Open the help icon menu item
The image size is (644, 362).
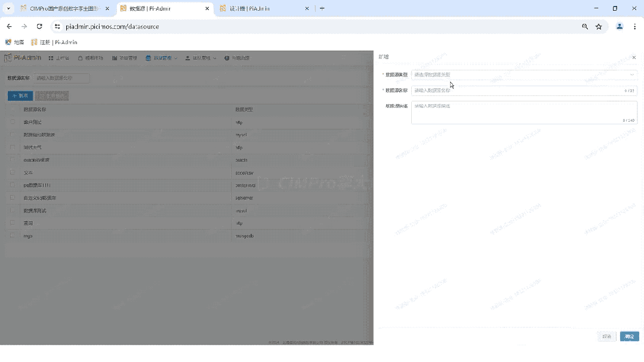(x=237, y=58)
